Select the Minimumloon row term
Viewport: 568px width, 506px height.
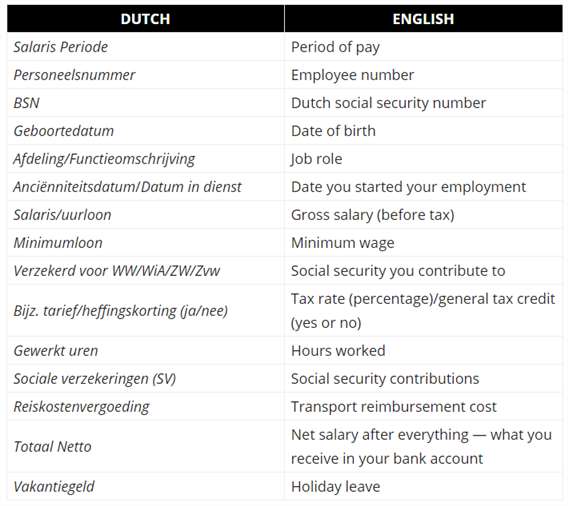58,243
